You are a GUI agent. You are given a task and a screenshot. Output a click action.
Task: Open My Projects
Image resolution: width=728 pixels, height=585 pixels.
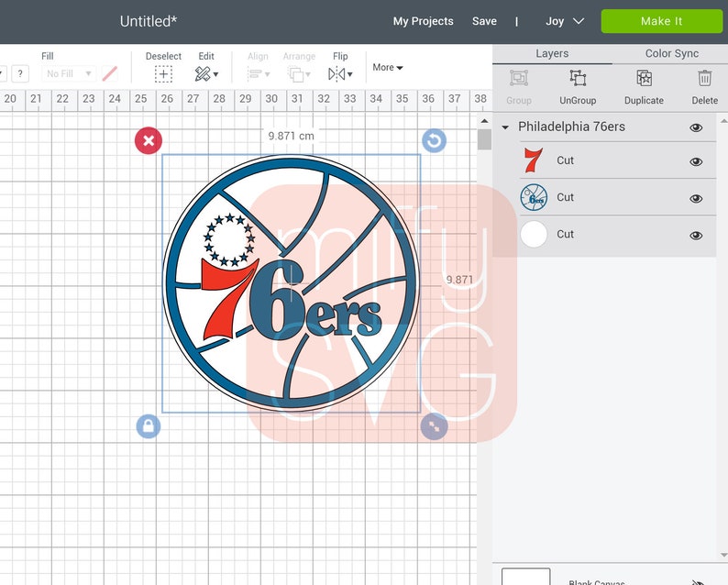423,21
